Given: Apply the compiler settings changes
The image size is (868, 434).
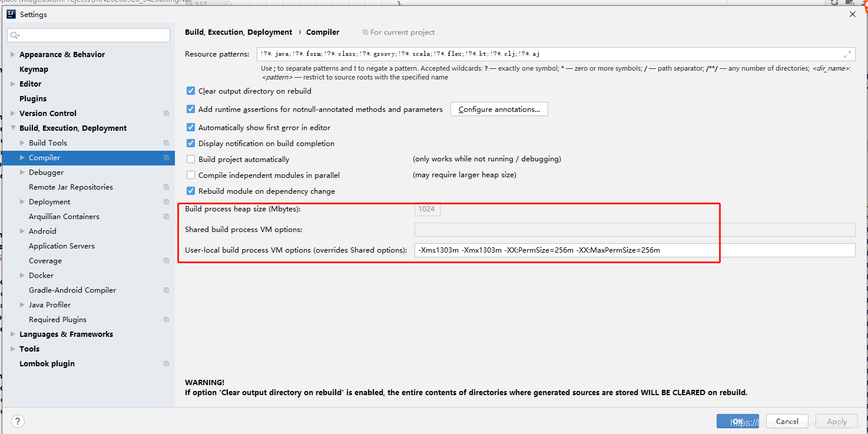Looking at the screenshot, I should coord(837,421).
